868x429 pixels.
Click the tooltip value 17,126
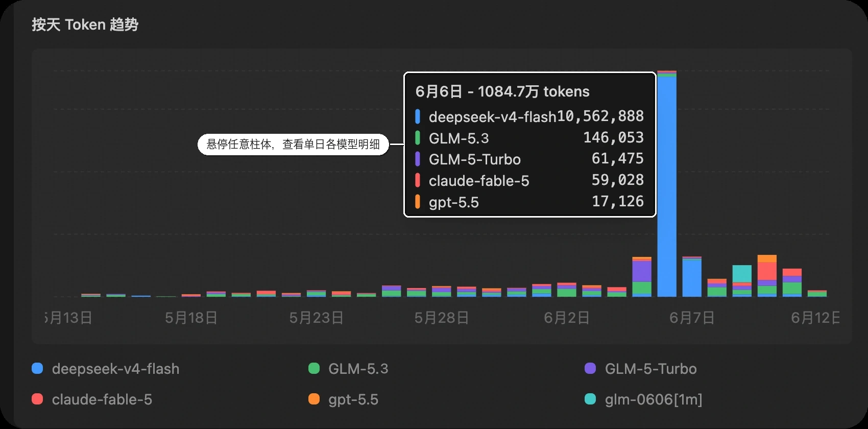618,201
